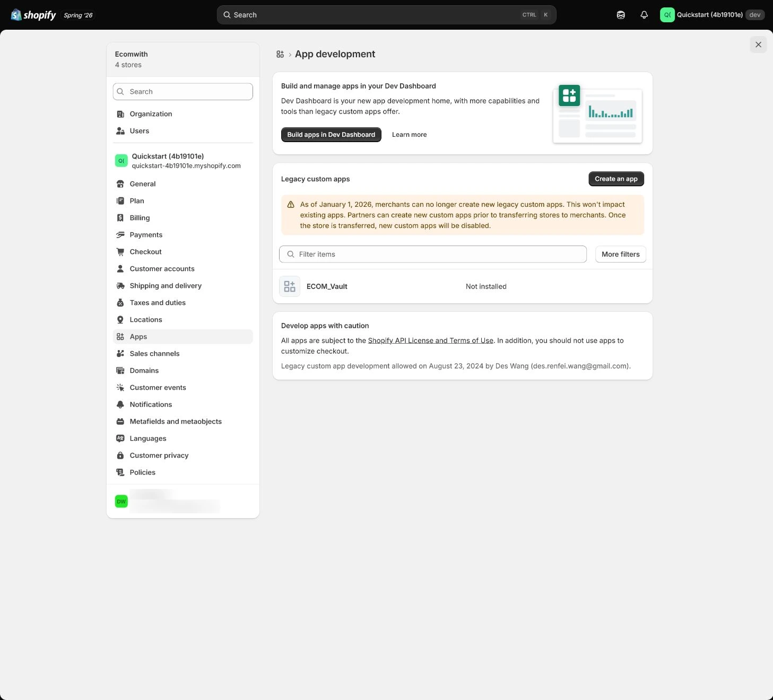
Task: Click the Notifications bell icon in the sidebar
Action: coord(120,405)
